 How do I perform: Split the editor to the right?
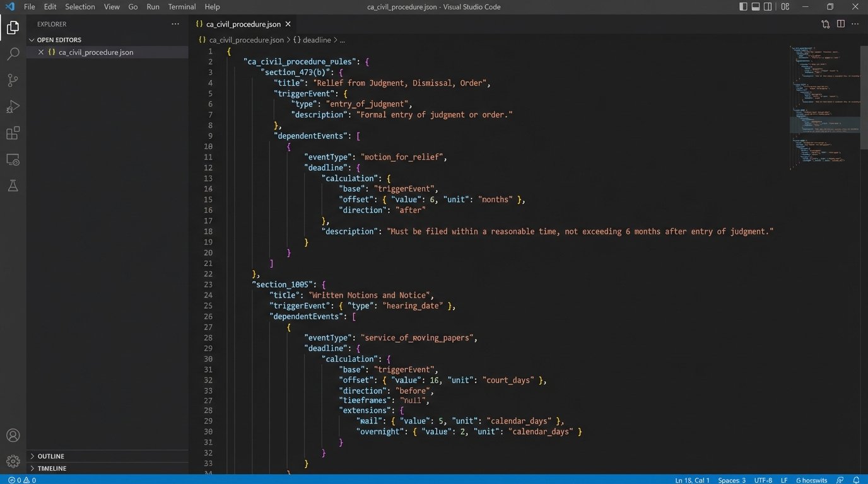[x=840, y=24]
